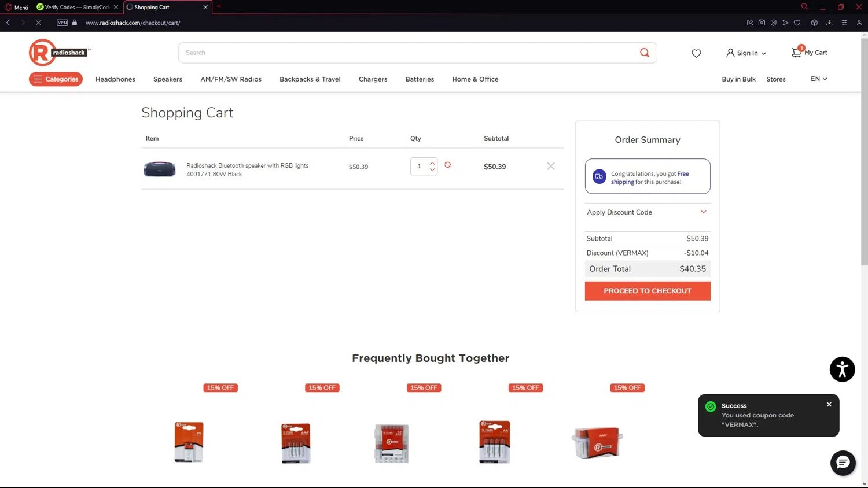Click the Free shipping link text
This screenshot has width=868, height=488.
650,178
